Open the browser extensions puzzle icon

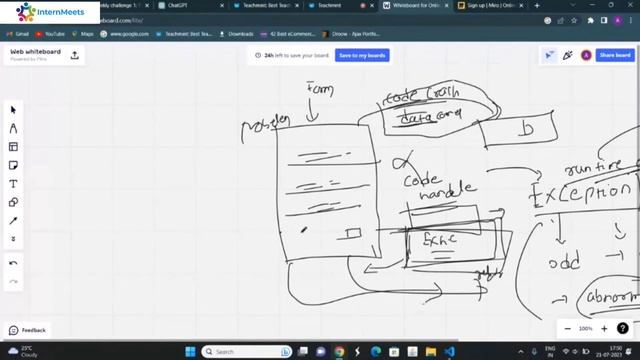click(590, 20)
